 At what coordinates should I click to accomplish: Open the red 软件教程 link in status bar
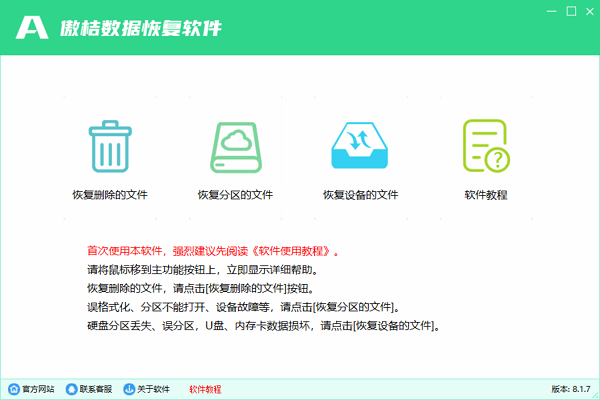(205, 388)
